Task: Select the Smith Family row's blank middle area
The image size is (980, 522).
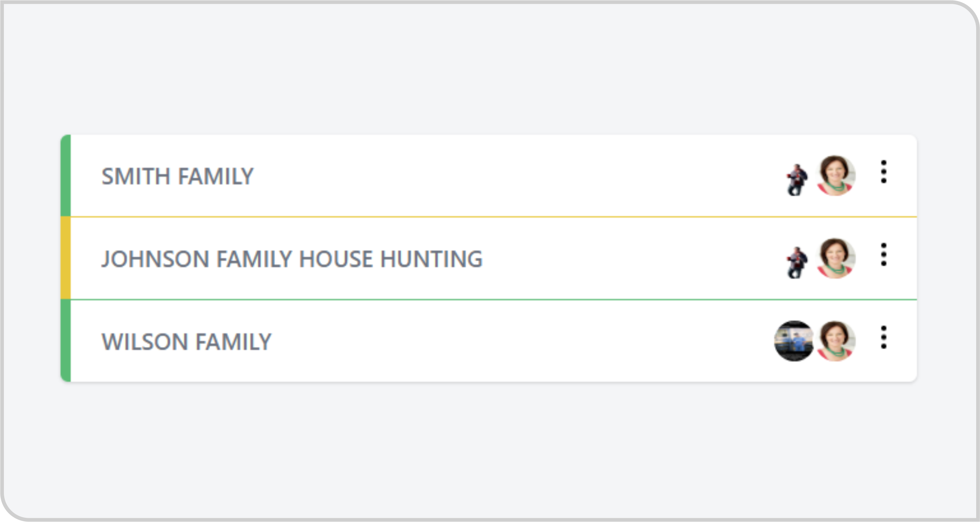Action: tap(503, 175)
